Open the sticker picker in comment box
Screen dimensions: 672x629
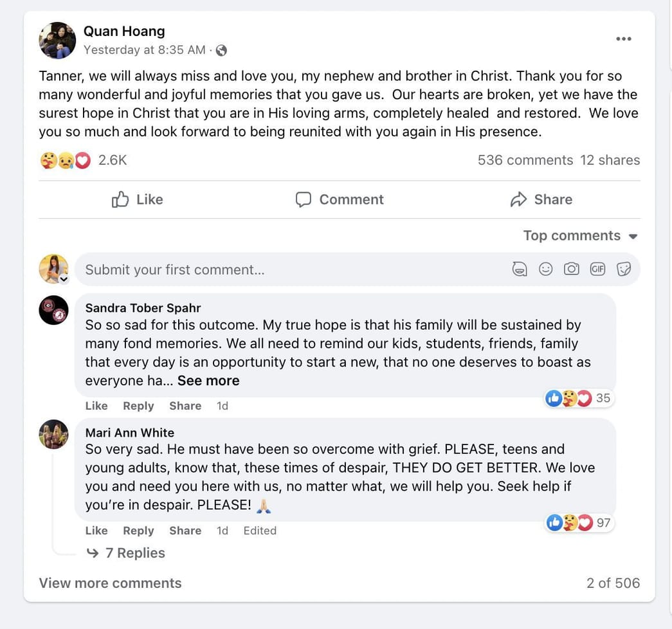pos(623,269)
